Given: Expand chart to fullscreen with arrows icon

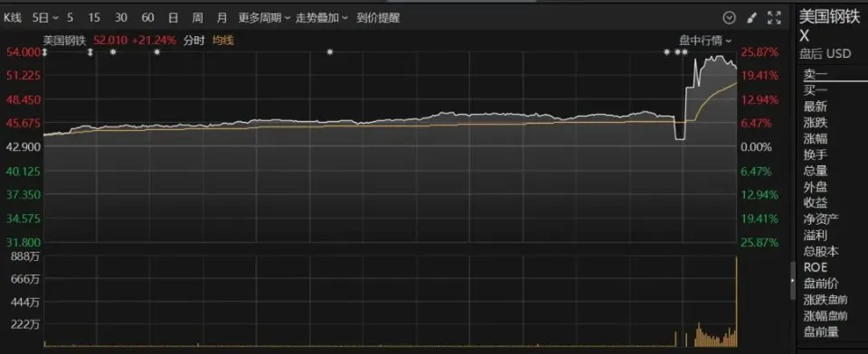Looking at the screenshot, I should (774, 18).
